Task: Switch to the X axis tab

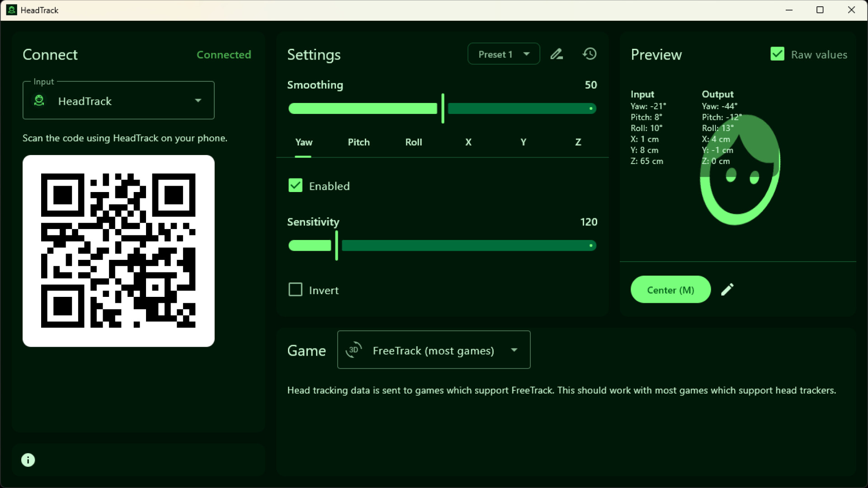Action: pos(468,142)
